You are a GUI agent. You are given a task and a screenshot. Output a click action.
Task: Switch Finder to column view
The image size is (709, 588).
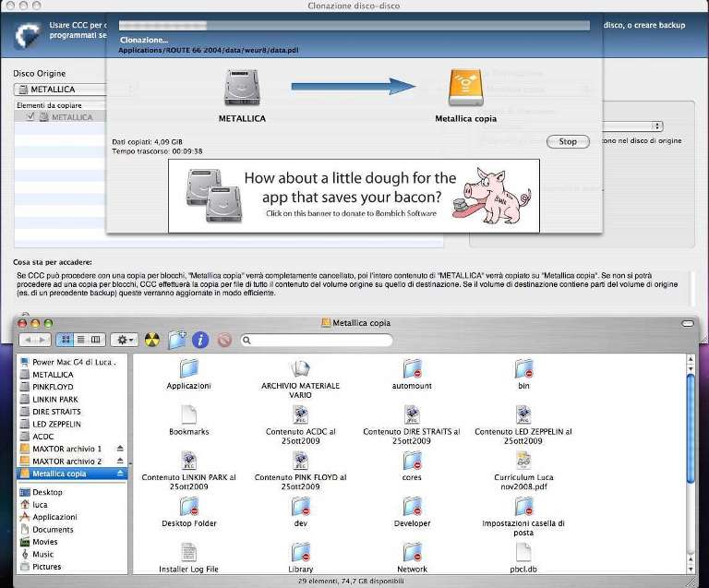96,340
